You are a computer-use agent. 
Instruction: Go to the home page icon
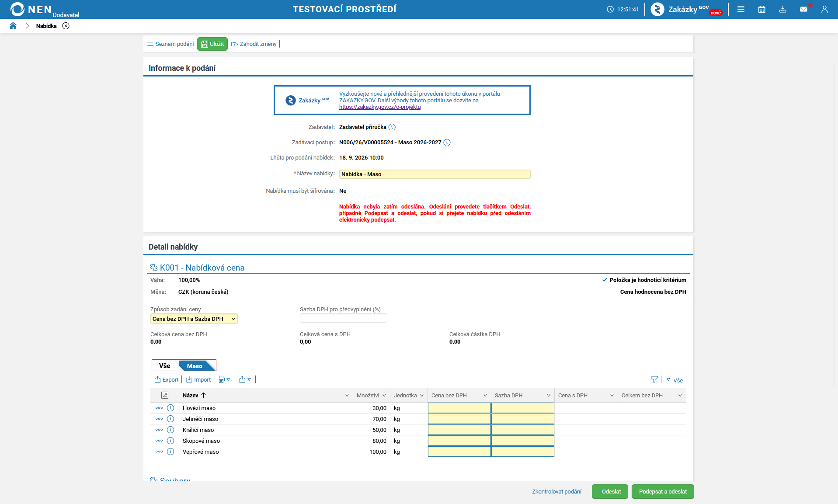tap(13, 26)
